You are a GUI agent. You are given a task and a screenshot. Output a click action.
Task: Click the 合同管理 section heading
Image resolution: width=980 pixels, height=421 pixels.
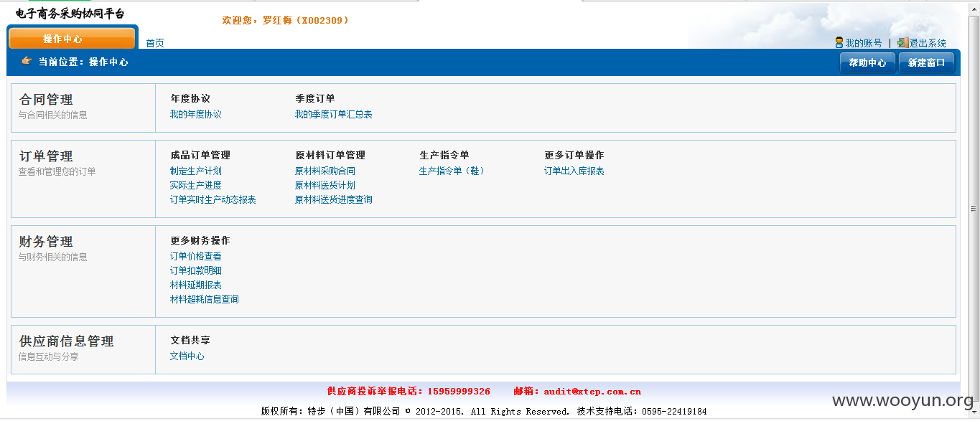pyautogui.click(x=46, y=100)
